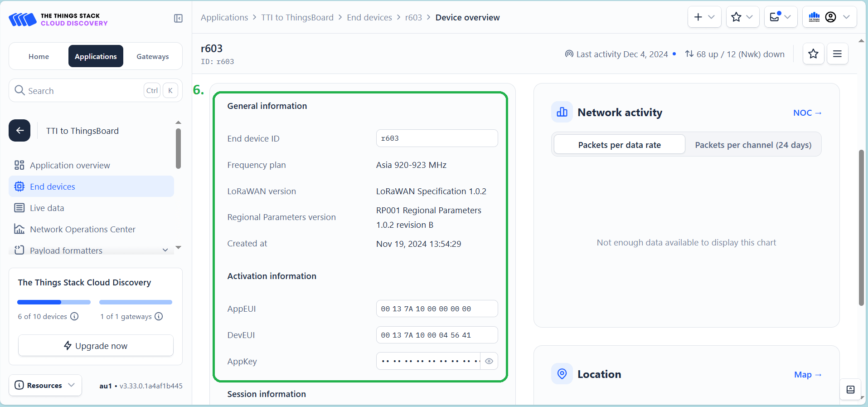
Task: Bookmark device with star button
Action: [813, 54]
